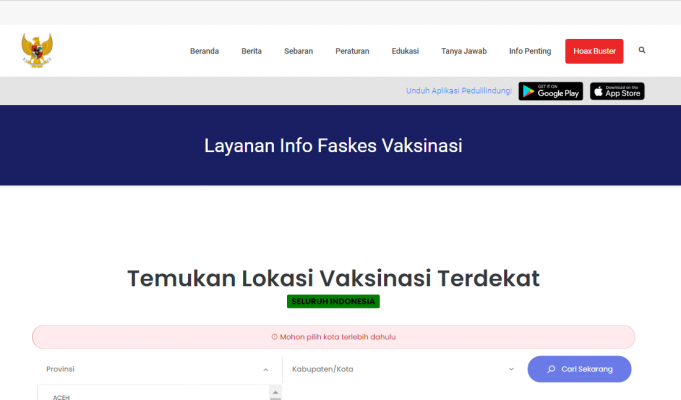Go to the Beranda menu

[204, 51]
